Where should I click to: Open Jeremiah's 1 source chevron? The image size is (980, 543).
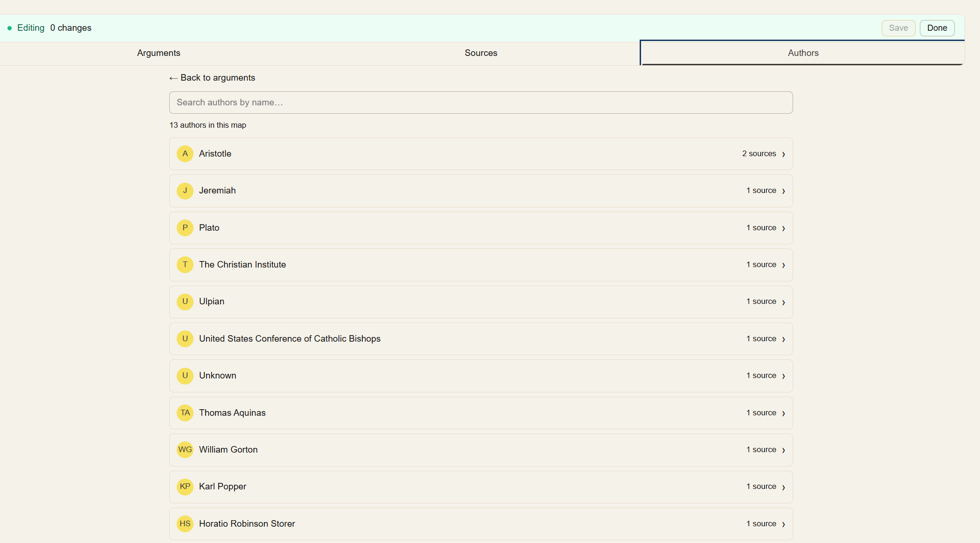point(784,191)
